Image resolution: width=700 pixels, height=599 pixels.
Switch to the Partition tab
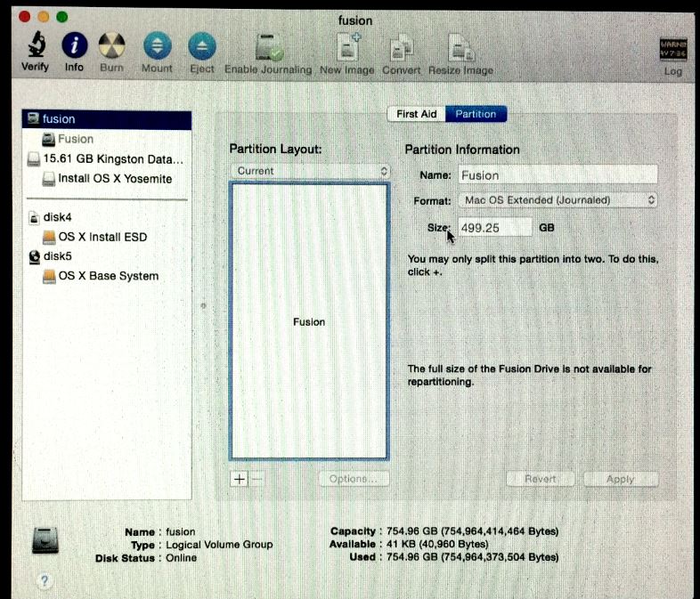(476, 114)
